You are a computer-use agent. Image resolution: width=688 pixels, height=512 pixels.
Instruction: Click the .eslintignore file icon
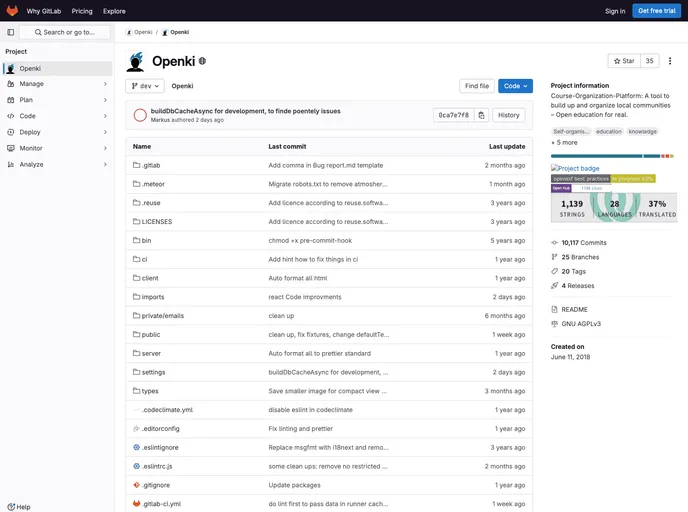136,447
